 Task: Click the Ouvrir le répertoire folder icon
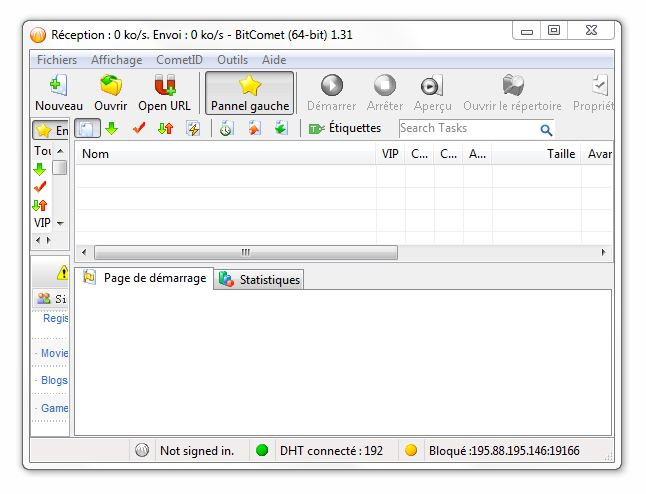[x=513, y=85]
